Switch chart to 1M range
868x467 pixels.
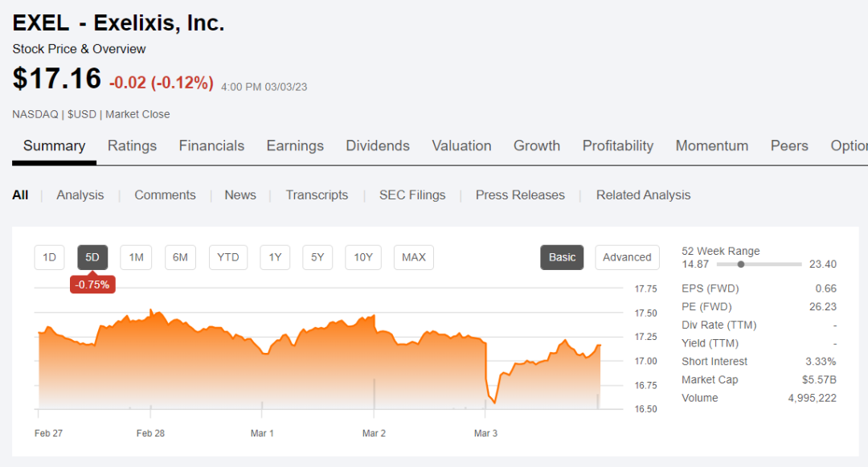[x=136, y=257]
